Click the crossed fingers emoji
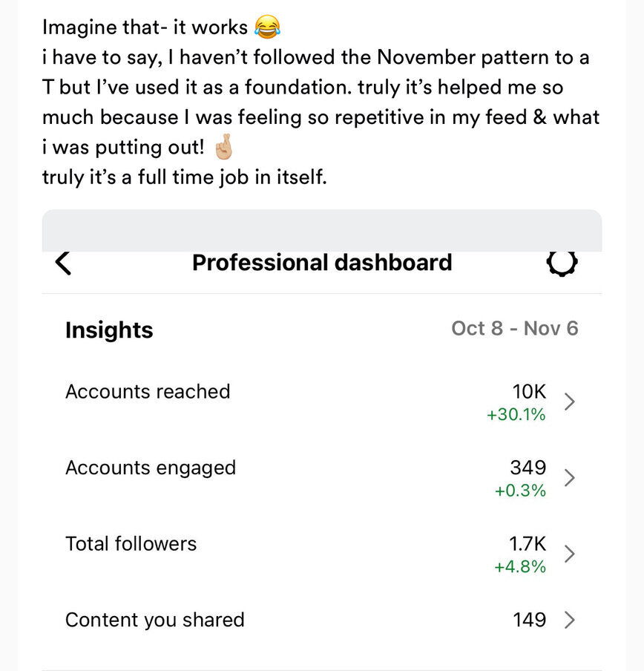 [x=223, y=147]
